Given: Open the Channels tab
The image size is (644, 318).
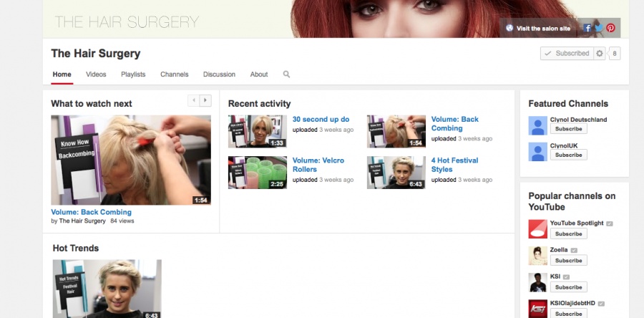Looking at the screenshot, I should point(174,74).
